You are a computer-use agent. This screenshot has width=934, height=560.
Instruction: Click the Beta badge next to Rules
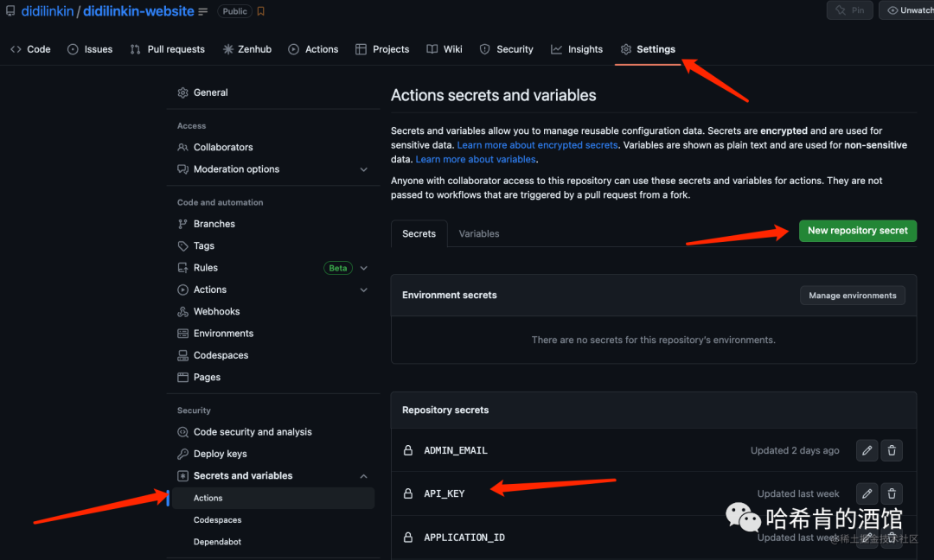click(x=338, y=269)
